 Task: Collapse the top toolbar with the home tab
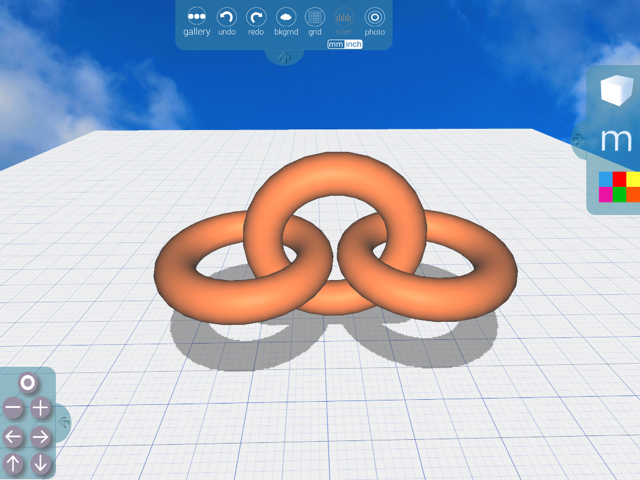click(x=284, y=58)
